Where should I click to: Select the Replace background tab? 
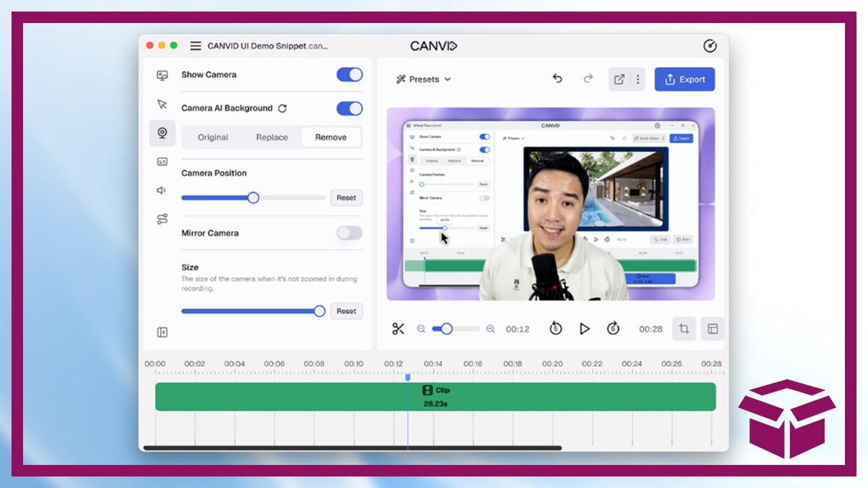tap(272, 137)
